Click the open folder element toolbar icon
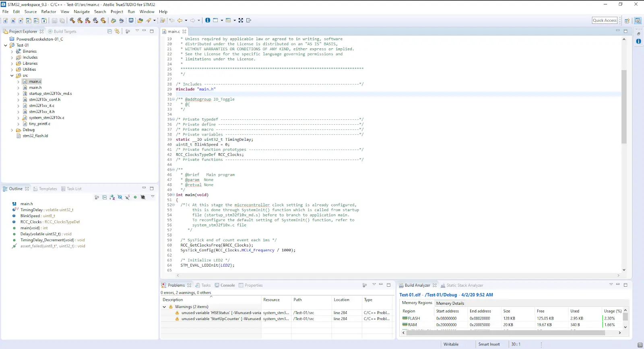This screenshot has height=349, width=644. [x=140, y=21]
